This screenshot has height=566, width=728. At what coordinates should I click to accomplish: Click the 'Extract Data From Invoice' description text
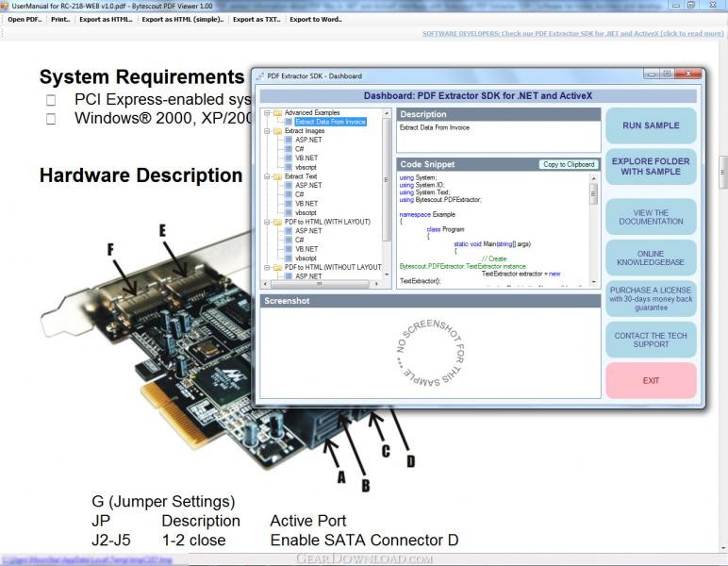pyautogui.click(x=435, y=127)
